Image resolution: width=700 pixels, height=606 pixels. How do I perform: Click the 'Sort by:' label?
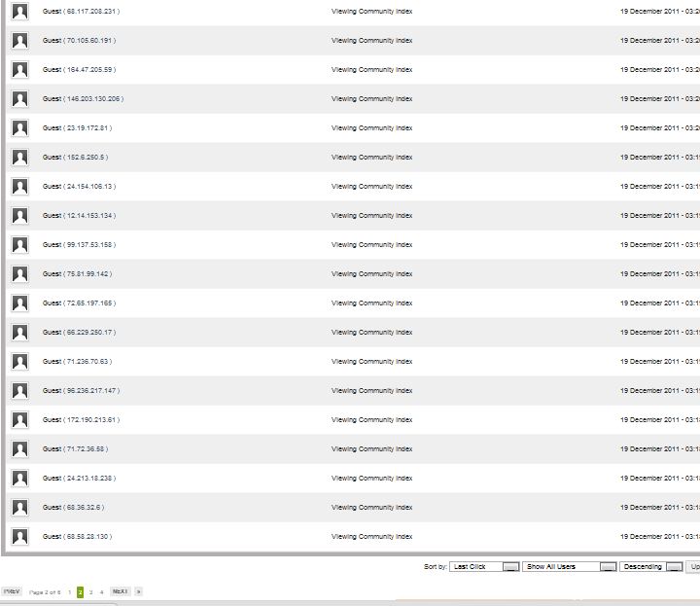click(436, 567)
